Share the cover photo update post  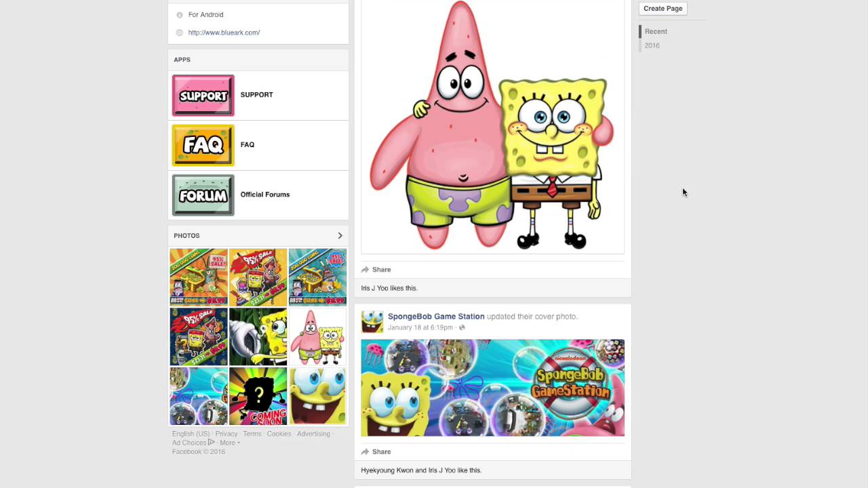(376, 452)
